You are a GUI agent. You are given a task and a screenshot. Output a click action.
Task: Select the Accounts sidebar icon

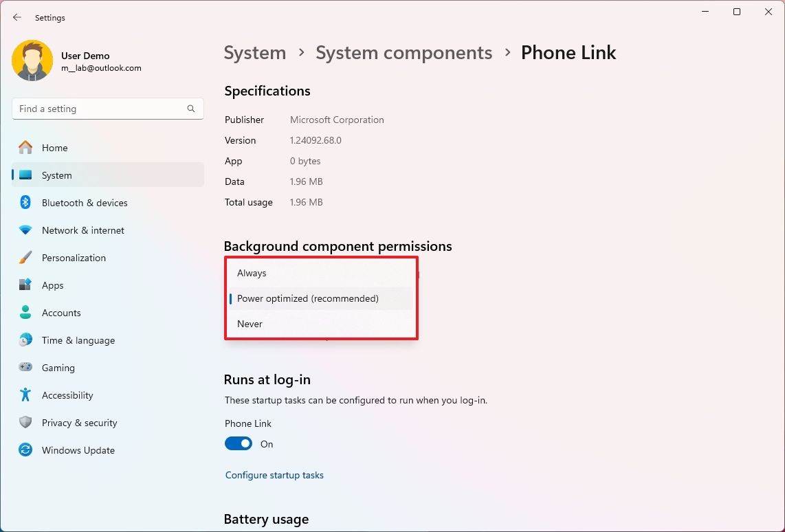[x=25, y=312]
